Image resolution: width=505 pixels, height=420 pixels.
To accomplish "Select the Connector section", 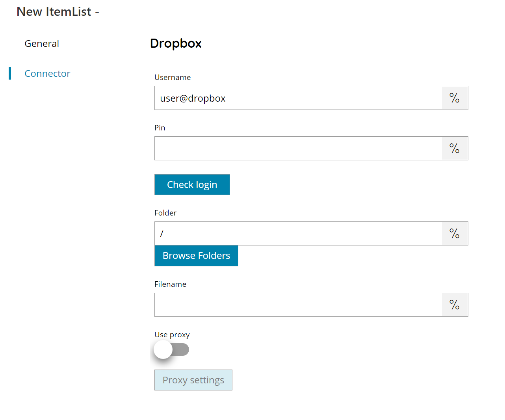I will [x=47, y=74].
